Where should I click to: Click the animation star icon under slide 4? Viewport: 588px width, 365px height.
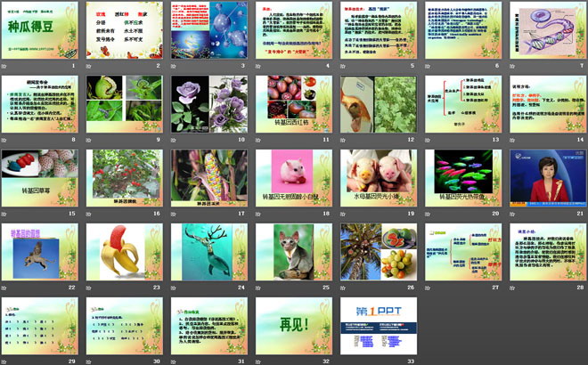pos(258,67)
